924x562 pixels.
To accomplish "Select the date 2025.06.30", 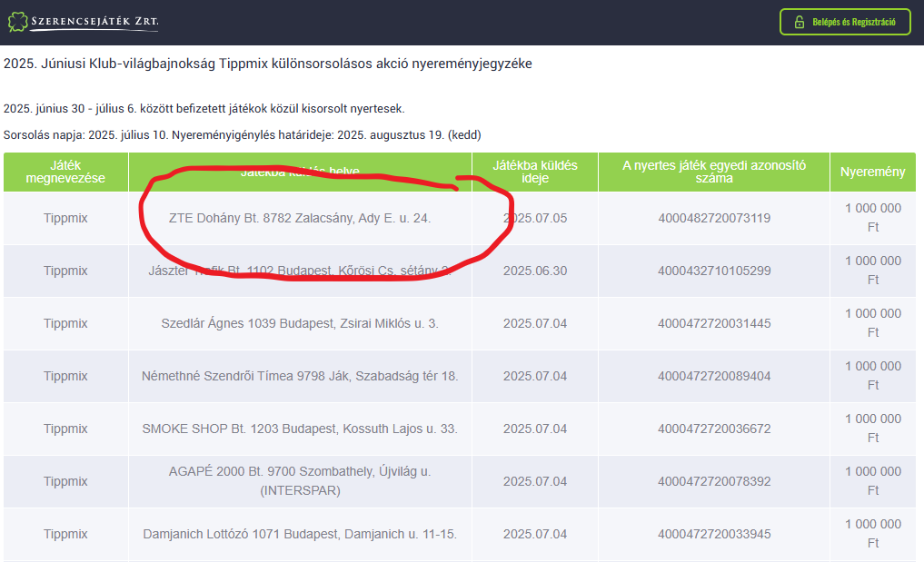I will pos(535,271).
